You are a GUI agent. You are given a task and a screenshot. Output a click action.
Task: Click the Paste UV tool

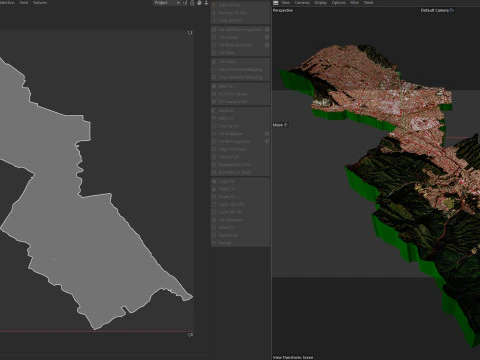[240, 189]
